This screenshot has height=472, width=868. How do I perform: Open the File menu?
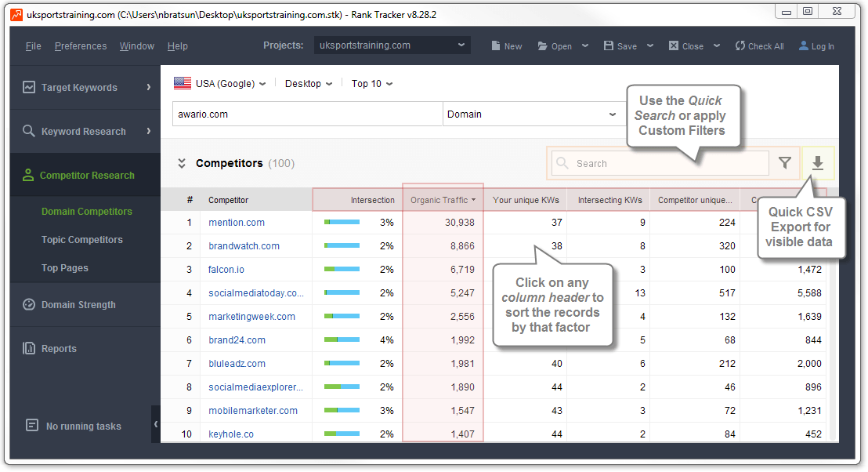(33, 46)
